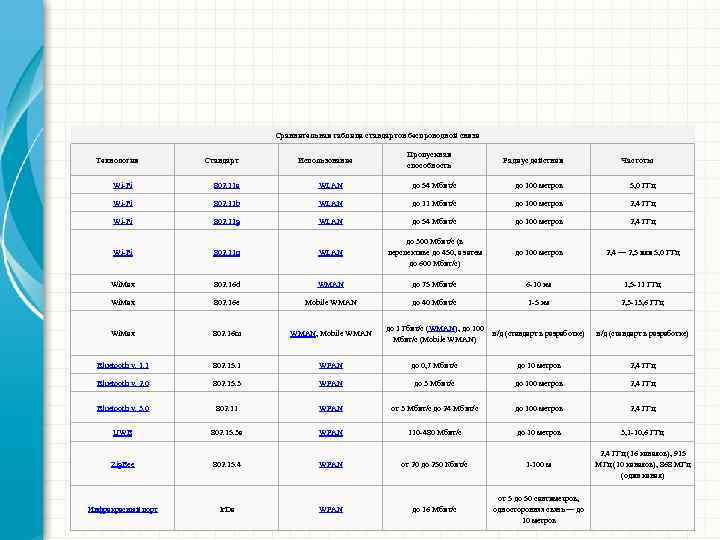This screenshot has width=720, height=540.
Task: Select the WiMax cell in the 802.16d row
Action: point(123,284)
